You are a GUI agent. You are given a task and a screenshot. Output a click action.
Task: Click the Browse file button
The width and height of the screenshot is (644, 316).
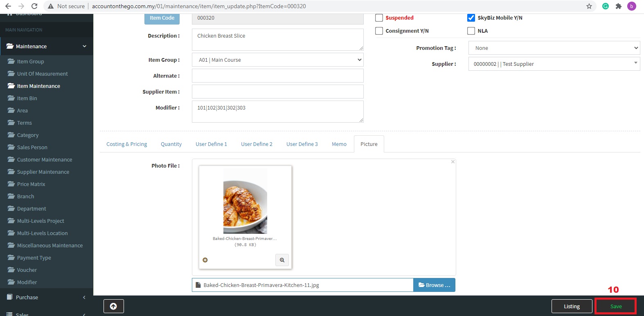click(434, 285)
